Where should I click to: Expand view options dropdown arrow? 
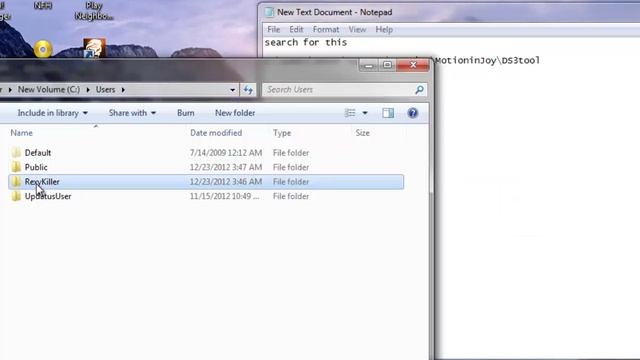tap(365, 113)
